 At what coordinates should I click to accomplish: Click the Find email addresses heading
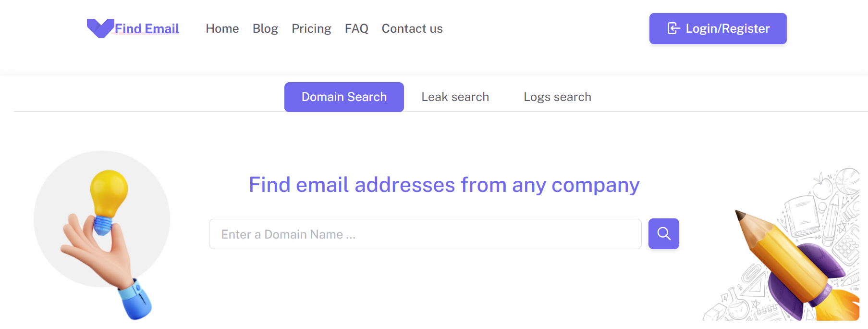(444, 185)
